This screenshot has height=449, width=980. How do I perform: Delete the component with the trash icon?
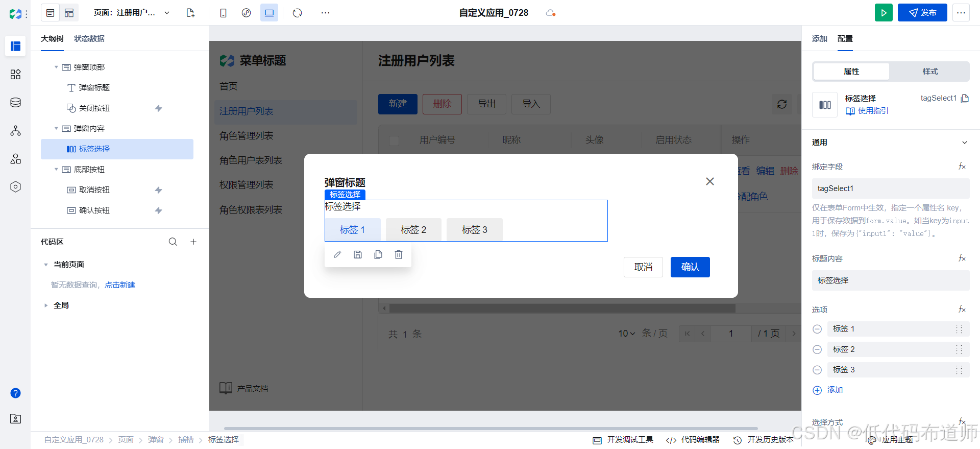[399, 254]
